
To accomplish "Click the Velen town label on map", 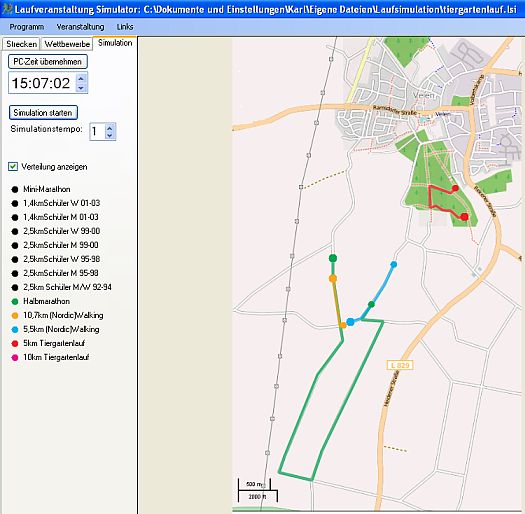I will coord(423,95).
